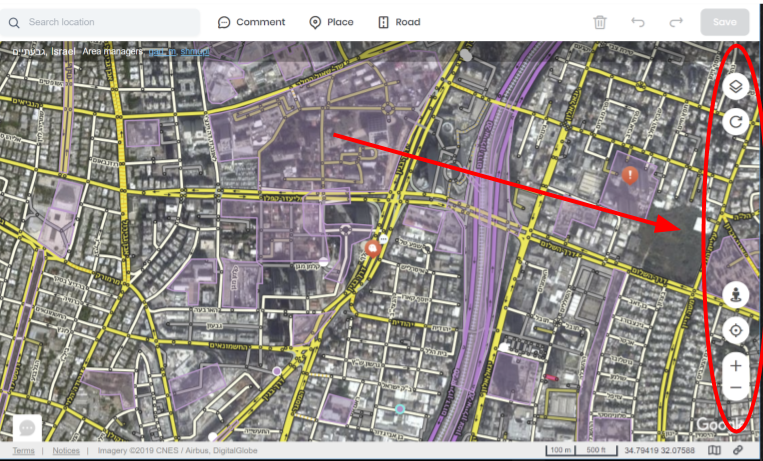Open Street View pegman control
Screen dimensions: 763x461
click(x=735, y=294)
